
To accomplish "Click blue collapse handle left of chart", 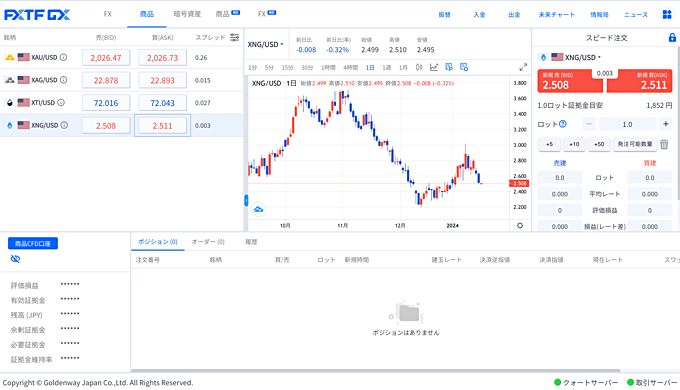I will pyautogui.click(x=246, y=200).
